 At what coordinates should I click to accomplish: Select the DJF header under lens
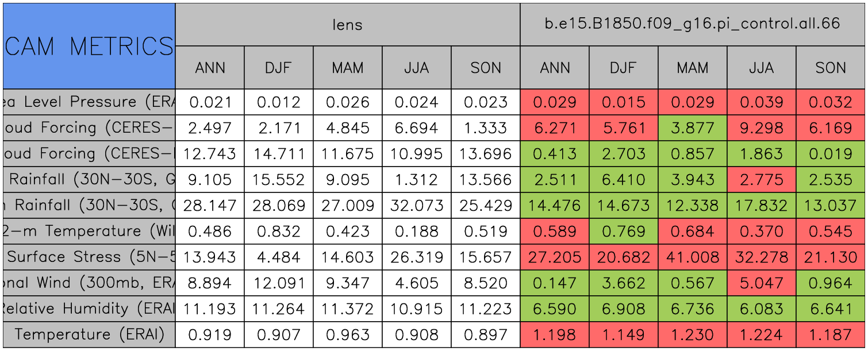pos(279,68)
